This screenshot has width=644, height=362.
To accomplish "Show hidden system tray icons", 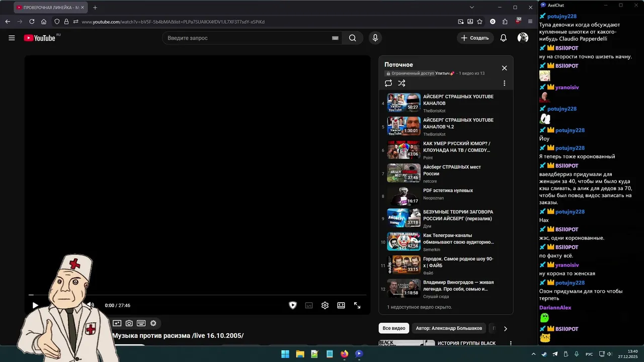I will tap(533, 354).
